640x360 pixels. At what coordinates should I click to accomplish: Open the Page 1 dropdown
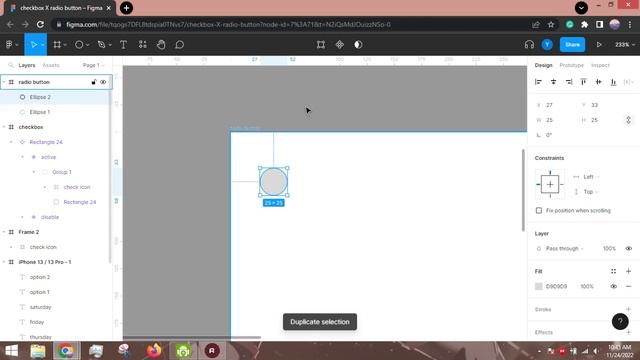click(93, 65)
